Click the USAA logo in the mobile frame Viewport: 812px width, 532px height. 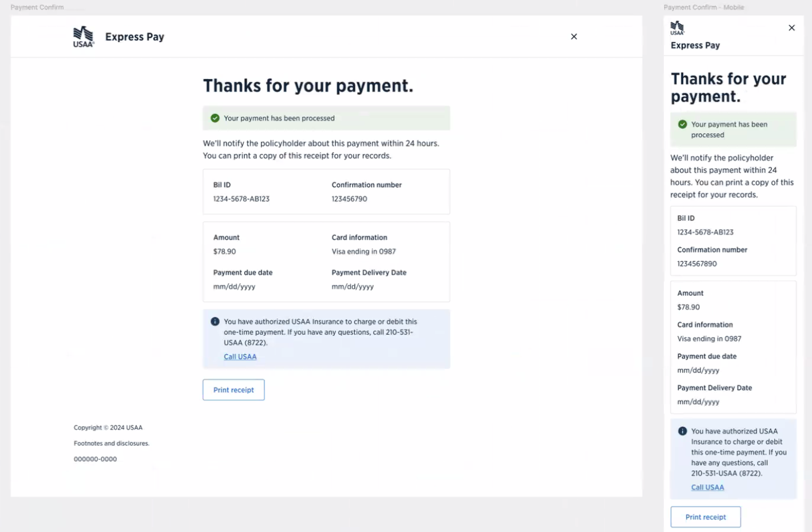click(x=677, y=28)
